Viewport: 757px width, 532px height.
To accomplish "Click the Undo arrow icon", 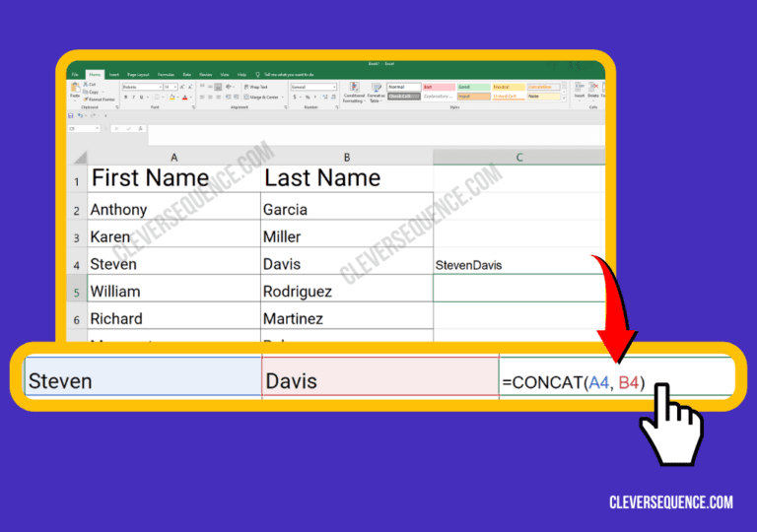I will point(80,115).
